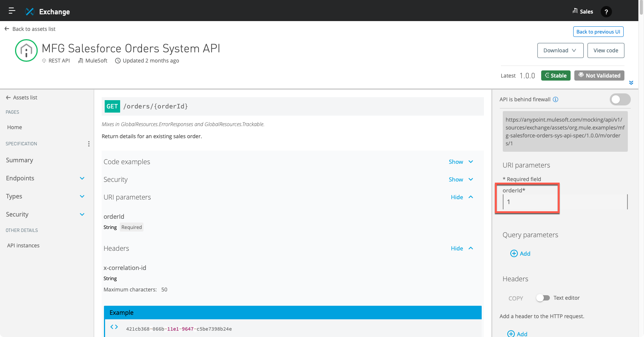Open the help question mark icon
Screen dimensions: 644x337
point(606,12)
